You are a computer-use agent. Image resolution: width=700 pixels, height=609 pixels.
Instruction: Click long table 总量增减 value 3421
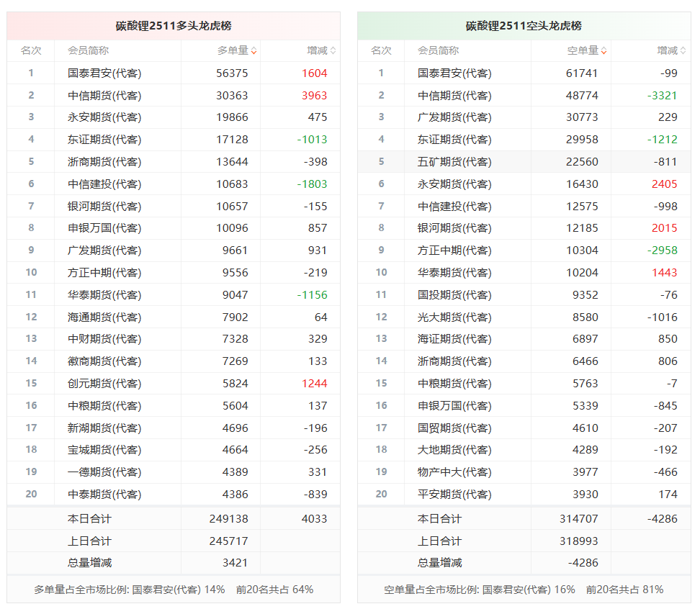click(x=235, y=563)
